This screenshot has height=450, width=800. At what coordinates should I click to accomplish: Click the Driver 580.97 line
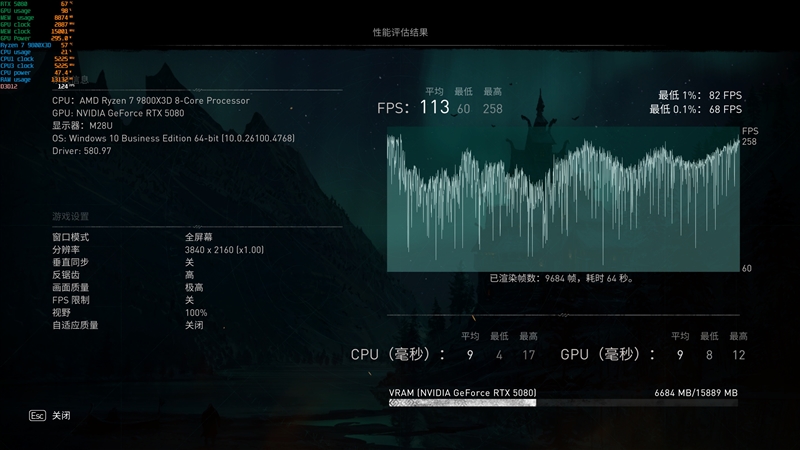(x=82, y=151)
